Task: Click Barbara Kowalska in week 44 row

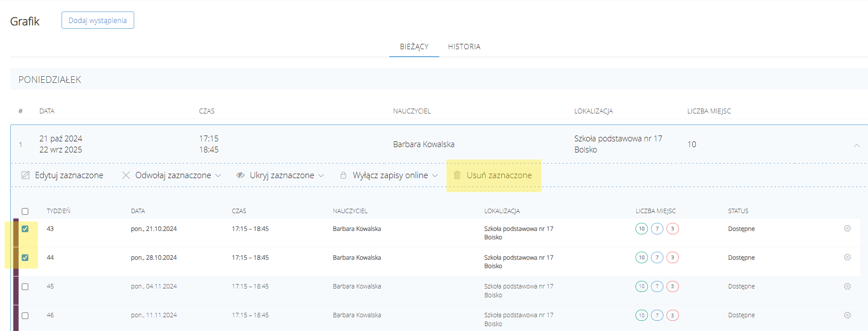Action: click(x=357, y=257)
